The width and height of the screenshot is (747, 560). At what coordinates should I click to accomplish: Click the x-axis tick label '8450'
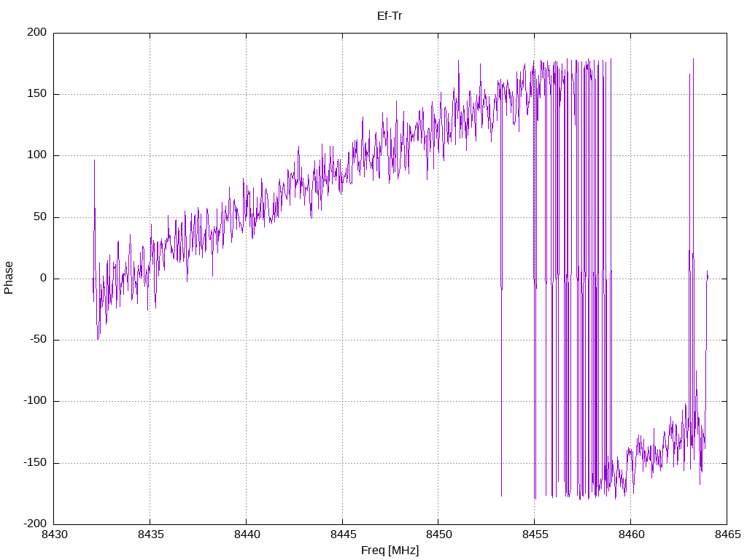(x=438, y=534)
